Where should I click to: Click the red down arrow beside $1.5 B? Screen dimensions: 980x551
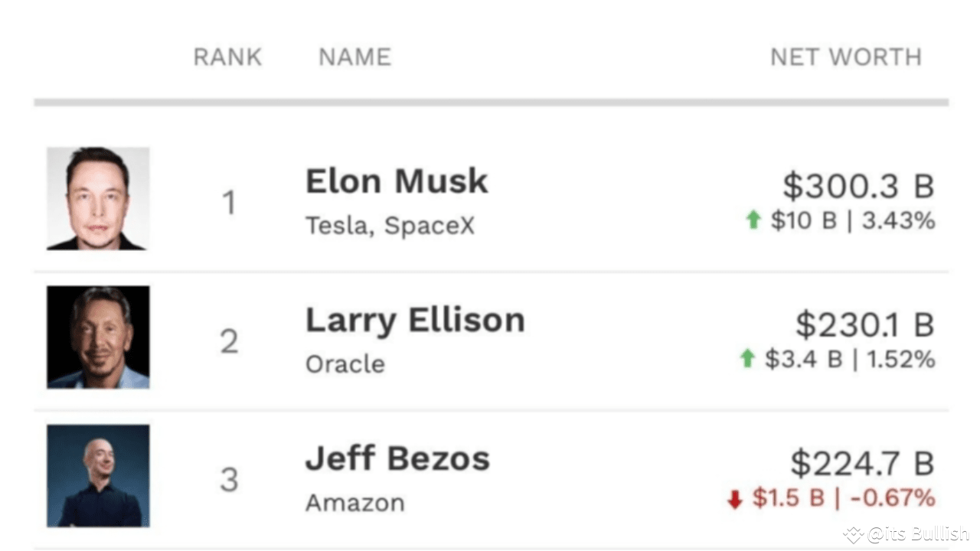coord(735,500)
